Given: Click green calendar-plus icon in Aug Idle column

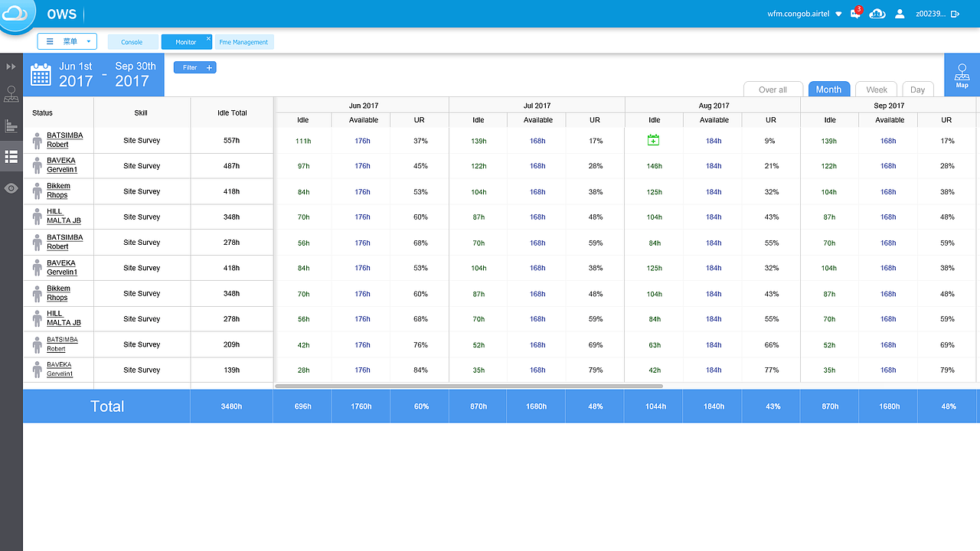Looking at the screenshot, I should pyautogui.click(x=653, y=140).
